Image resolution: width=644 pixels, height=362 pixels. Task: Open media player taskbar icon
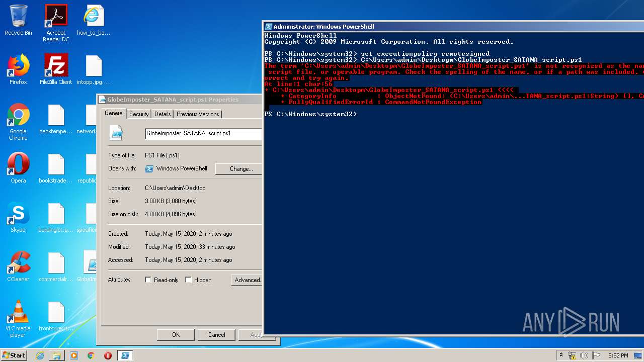pyautogui.click(x=74, y=355)
